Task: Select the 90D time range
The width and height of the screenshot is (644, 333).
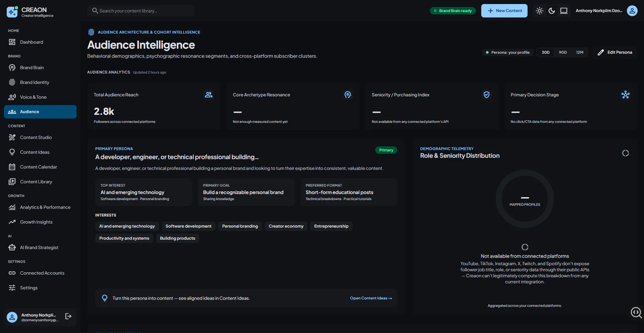Action: point(563,52)
